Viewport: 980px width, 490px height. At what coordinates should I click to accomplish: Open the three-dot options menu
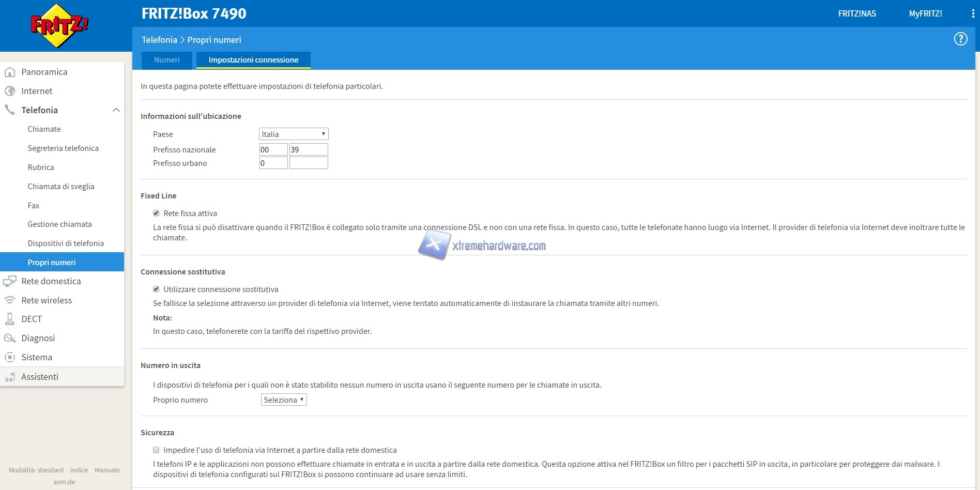pyautogui.click(x=973, y=14)
